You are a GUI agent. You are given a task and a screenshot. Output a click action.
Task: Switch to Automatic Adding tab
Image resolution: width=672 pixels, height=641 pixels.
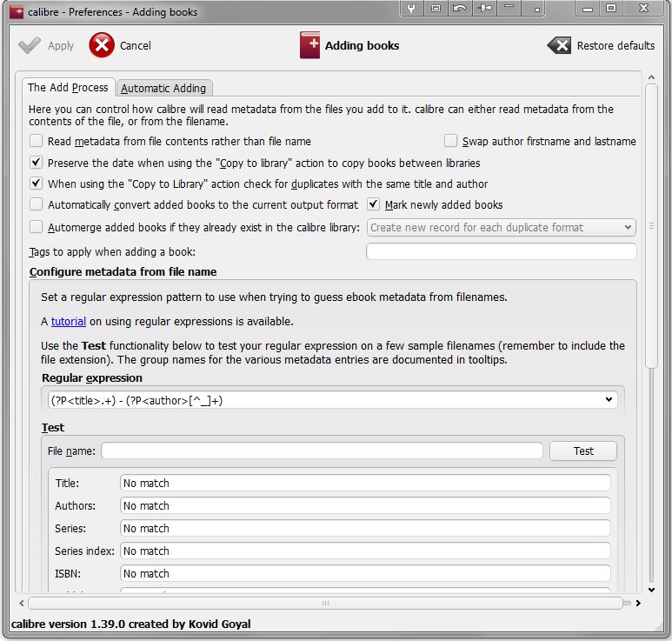pos(163,89)
